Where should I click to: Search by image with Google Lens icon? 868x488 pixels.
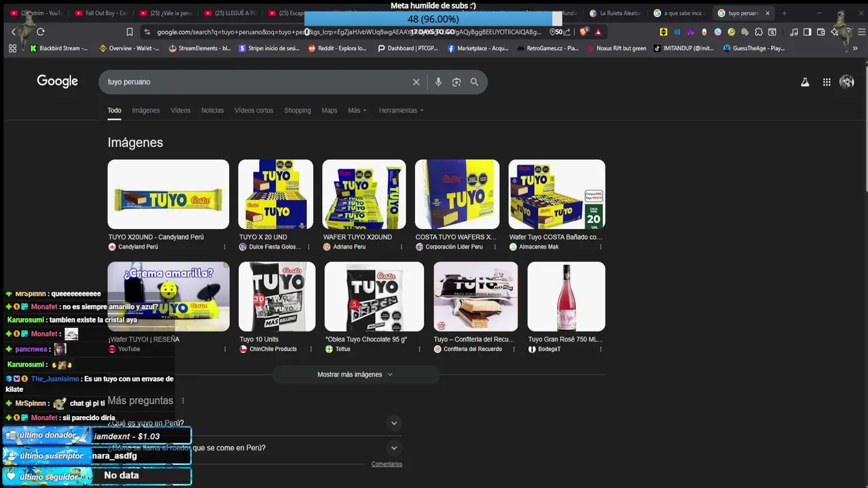click(456, 82)
